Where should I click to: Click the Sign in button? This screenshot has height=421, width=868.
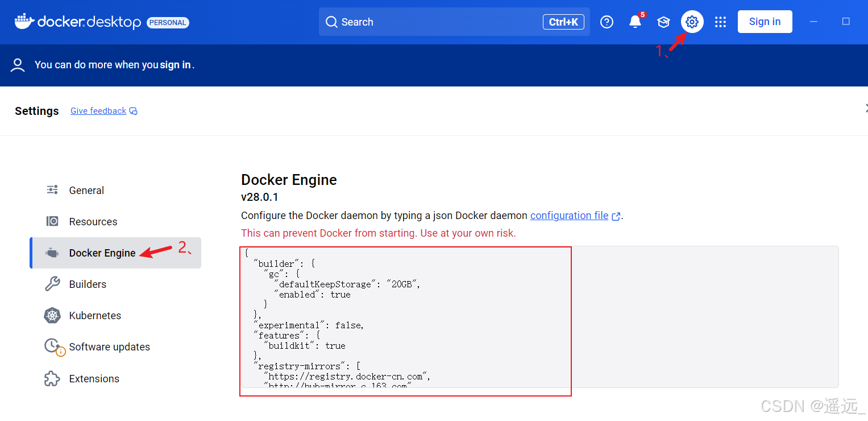[765, 22]
